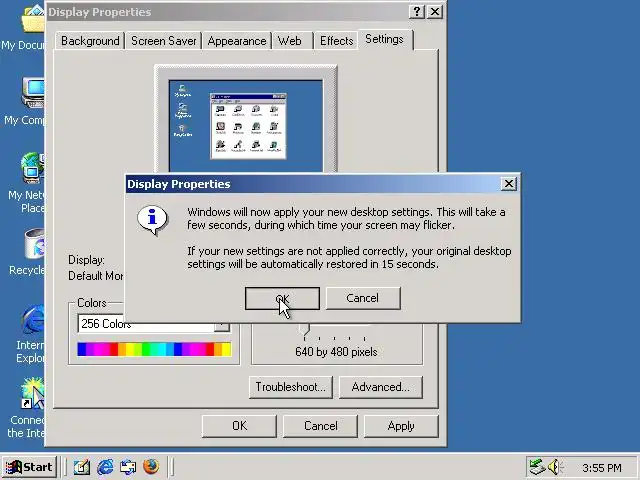The height and width of the screenshot is (480, 640).
Task: Open Advanced display settings
Action: point(380,387)
